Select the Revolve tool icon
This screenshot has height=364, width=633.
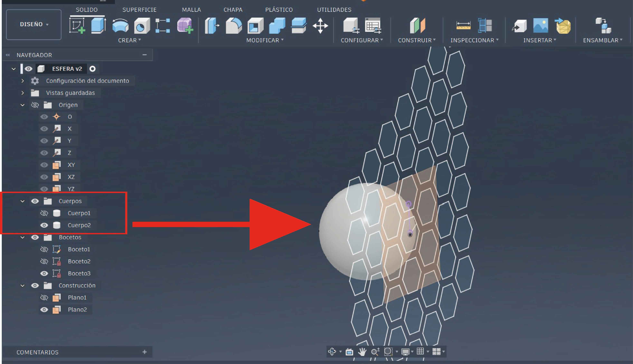point(120,26)
